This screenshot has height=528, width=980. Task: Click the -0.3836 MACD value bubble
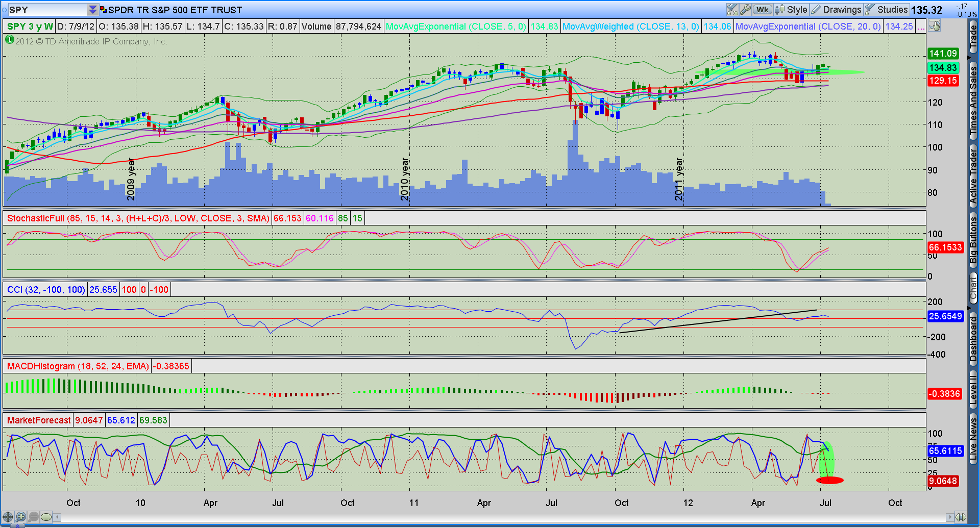[945, 394]
